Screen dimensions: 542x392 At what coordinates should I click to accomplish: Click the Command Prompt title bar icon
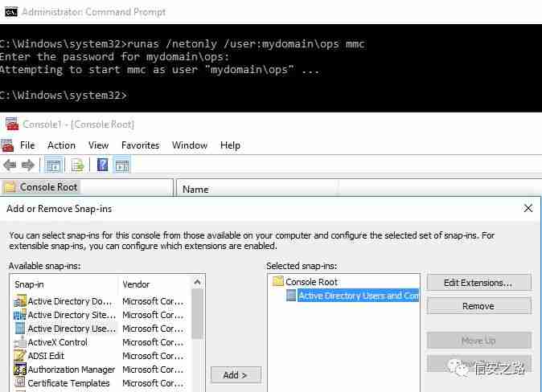pos(11,12)
